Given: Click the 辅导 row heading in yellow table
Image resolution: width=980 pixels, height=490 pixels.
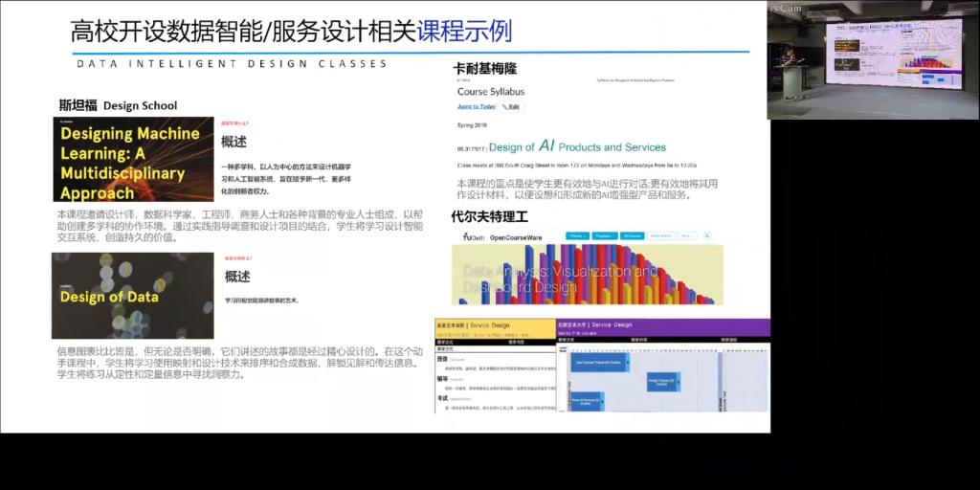Looking at the screenshot, I should tap(442, 378).
